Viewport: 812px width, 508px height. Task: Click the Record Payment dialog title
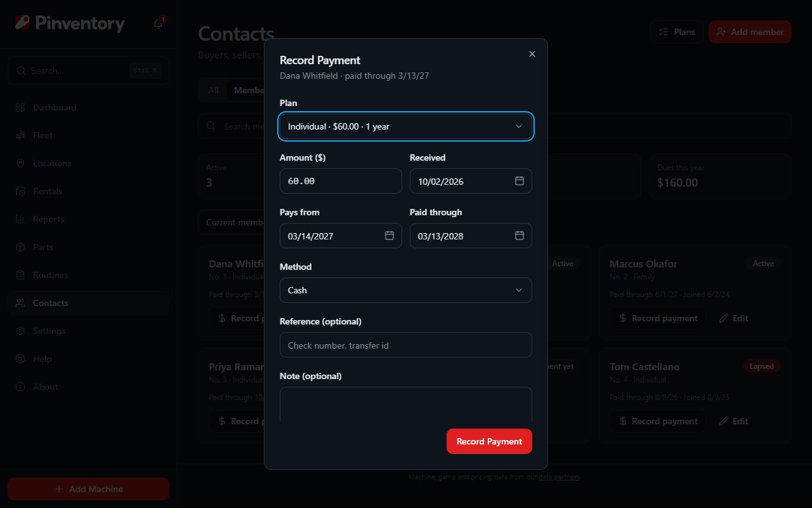(x=320, y=60)
